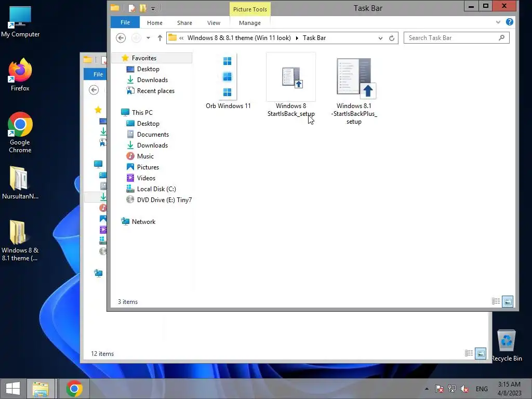Viewport: 532px width, 399px height.
Task: Launch Google Chrome desktop shortcut
Action: click(20, 132)
